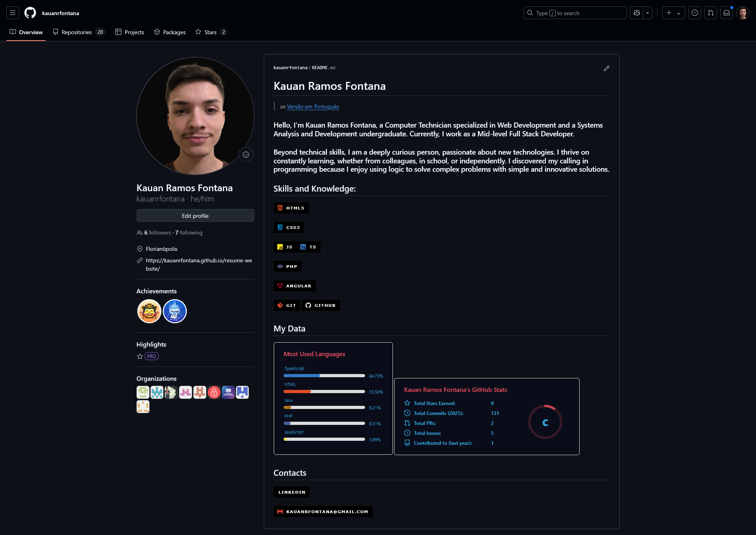Click the kauanrfontana username in header
Viewport: 756px width, 535px height.
(x=60, y=13)
